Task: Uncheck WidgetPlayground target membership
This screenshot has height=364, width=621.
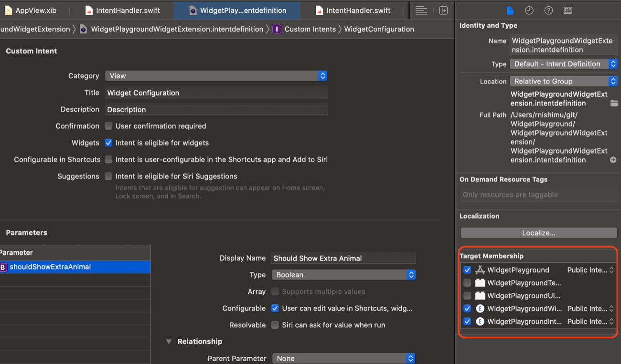Action: 467,270
